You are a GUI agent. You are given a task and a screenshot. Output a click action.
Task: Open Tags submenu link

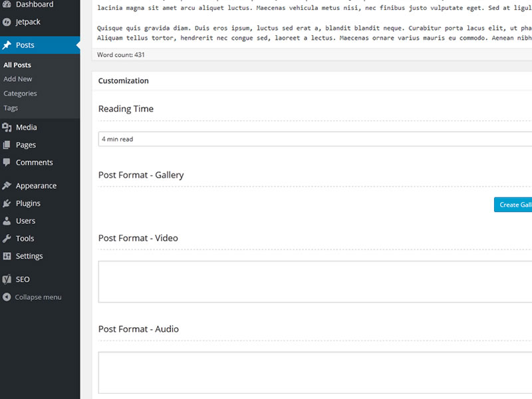point(11,108)
